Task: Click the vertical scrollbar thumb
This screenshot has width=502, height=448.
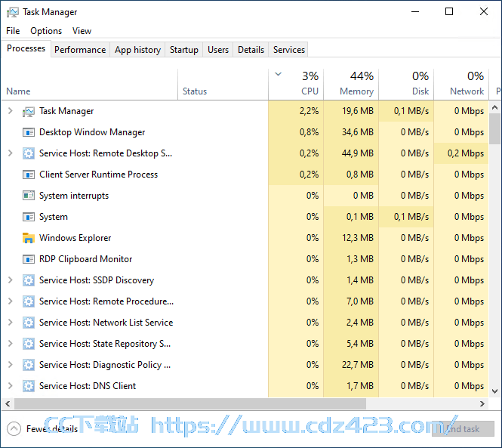Action: pyautogui.click(x=495, y=128)
